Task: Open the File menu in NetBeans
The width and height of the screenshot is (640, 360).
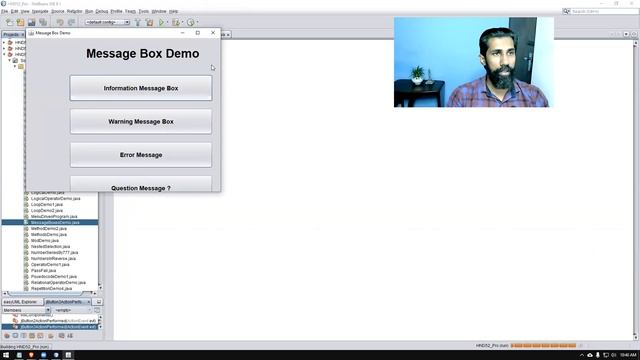Action: [x=4, y=11]
